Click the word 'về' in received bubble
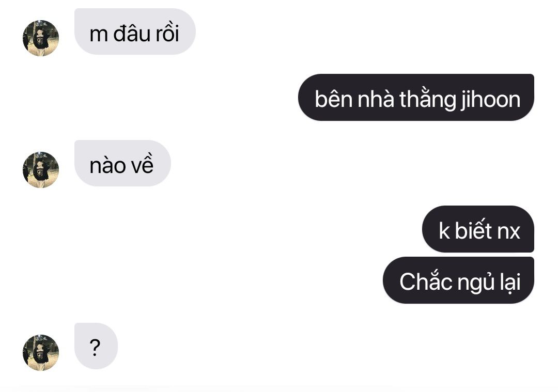558x392 pixels. click(x=141, y=164)
